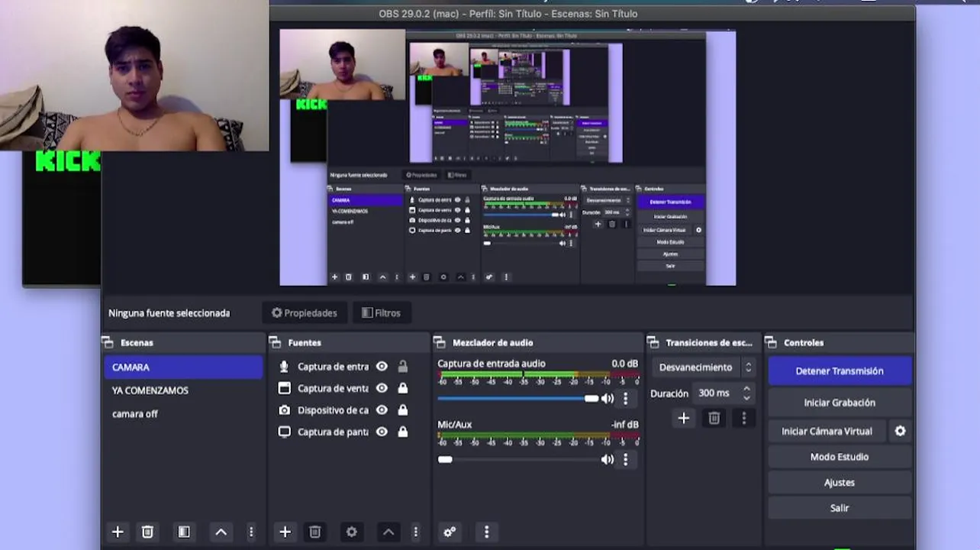Screen dimensions: 980x550
Task: Delete scene transition with trash icon
Action: (x=714, y=418)
